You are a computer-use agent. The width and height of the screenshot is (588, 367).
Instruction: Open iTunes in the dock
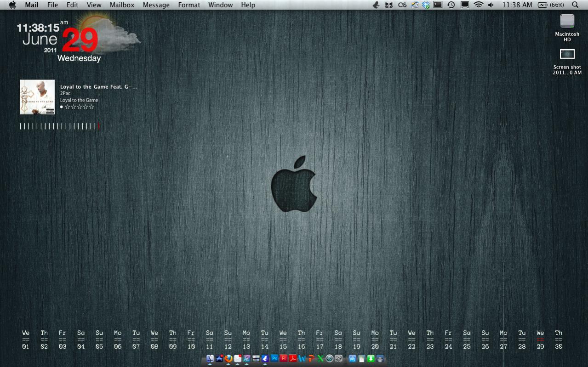(x=247, y=359)
